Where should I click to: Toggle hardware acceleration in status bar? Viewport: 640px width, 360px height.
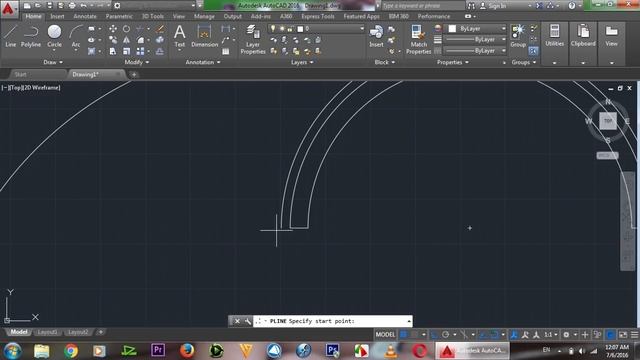[x=611, y=335]
